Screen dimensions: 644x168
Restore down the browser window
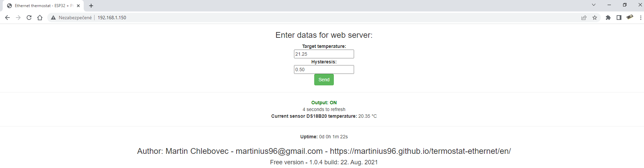click(x=625, y=5)
